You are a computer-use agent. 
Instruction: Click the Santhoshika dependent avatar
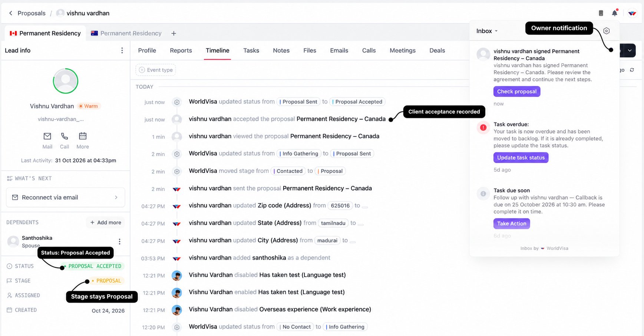coord(13,241)
